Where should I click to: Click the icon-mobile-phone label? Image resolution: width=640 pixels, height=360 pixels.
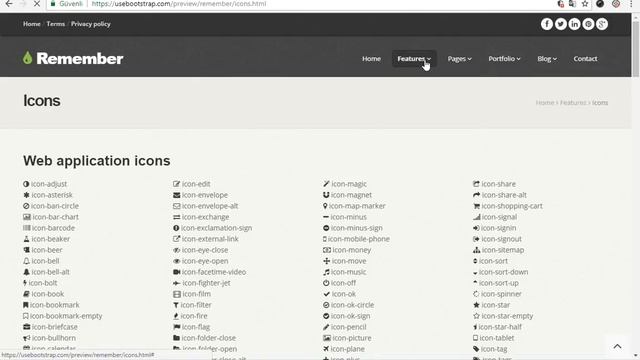tap(358, 239)
